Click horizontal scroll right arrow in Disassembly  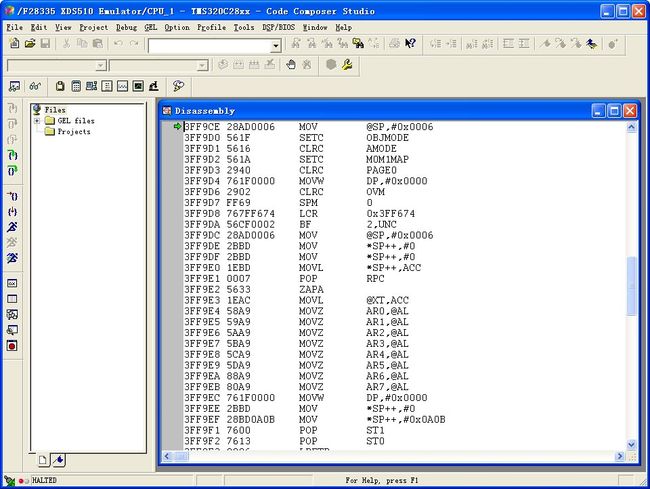point(620,456)
